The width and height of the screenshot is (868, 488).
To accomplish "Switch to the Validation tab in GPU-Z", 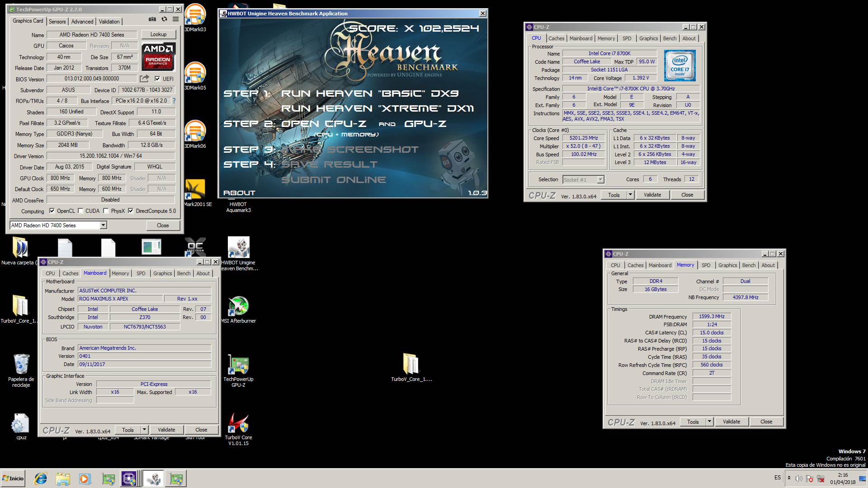I will click(x=109, y=21).
